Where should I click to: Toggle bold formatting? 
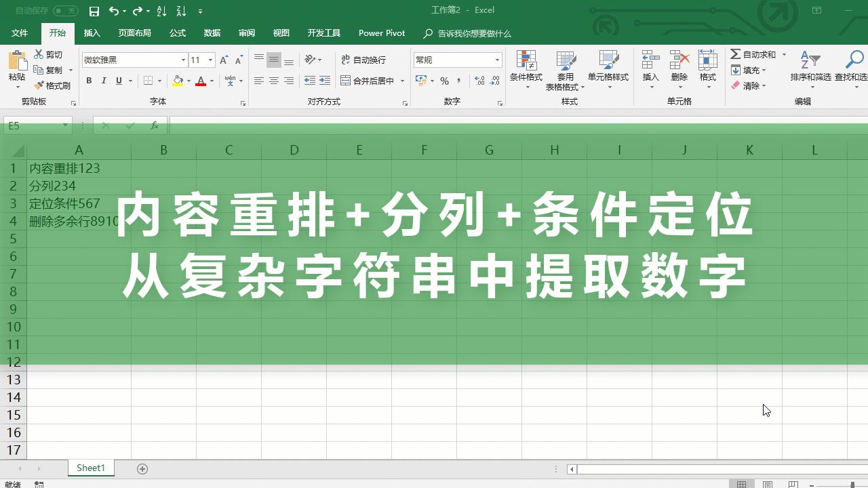pos(89,80)
